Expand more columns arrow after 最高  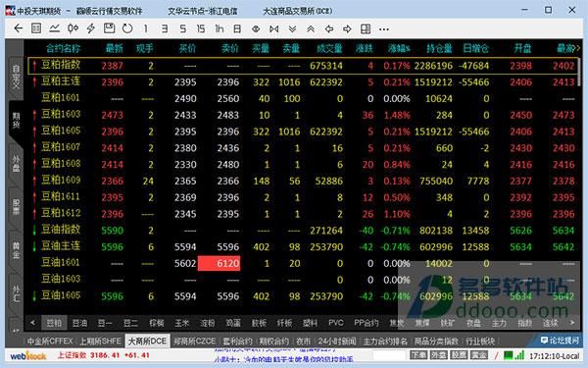click(x=577, y=48)
